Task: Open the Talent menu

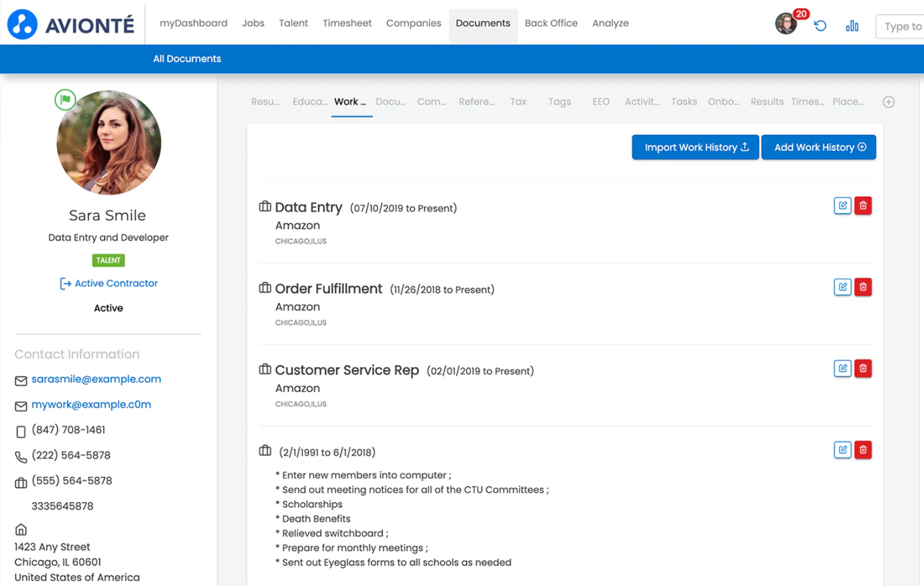Action: click(x=293, y=23)
